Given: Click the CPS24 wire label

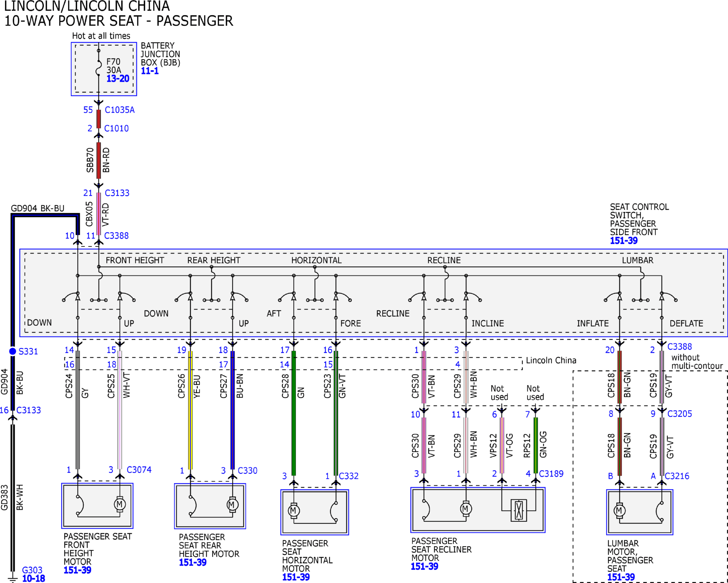Looking at the screenshot, I should 69,386.
